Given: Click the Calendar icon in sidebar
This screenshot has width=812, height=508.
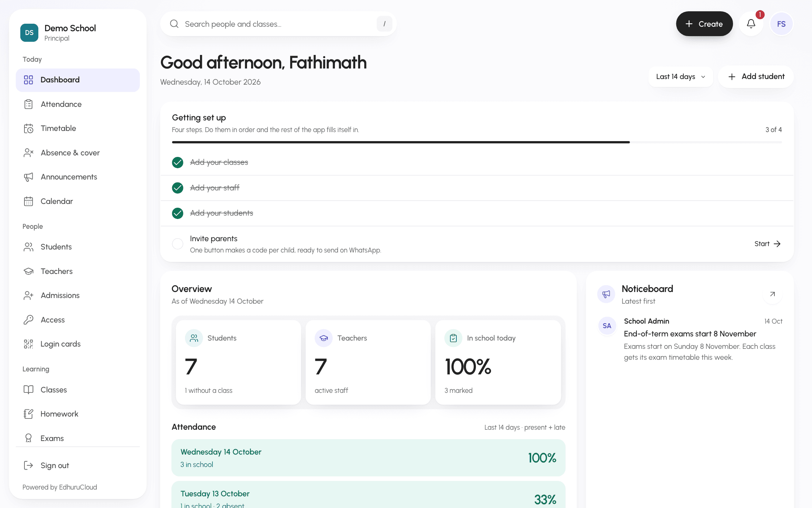Looking at the screenshot, I should 29,201.
